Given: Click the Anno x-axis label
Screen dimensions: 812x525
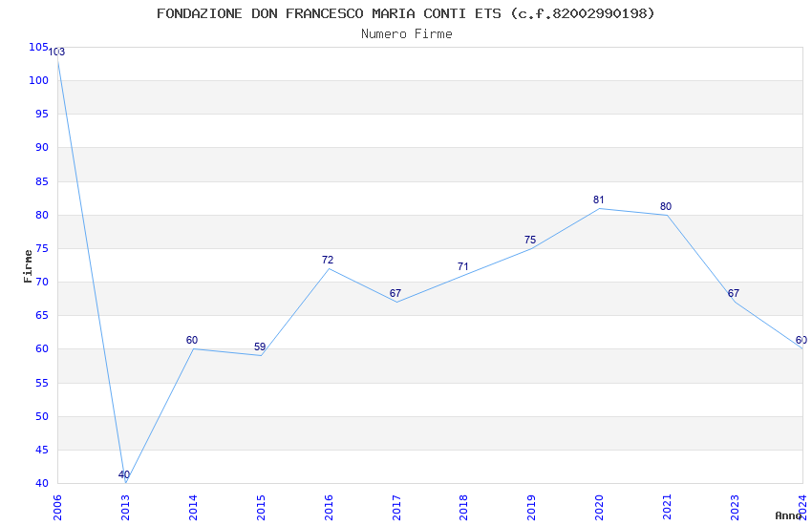Looking at the screenshot, I should coord(788,515).
